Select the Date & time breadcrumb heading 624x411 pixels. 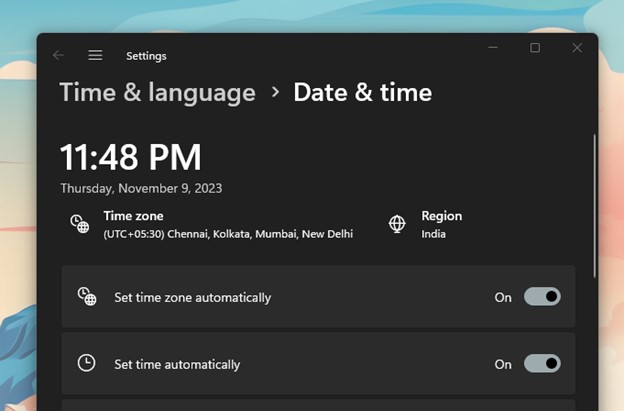pyautogui.click(x=362, y=93)
